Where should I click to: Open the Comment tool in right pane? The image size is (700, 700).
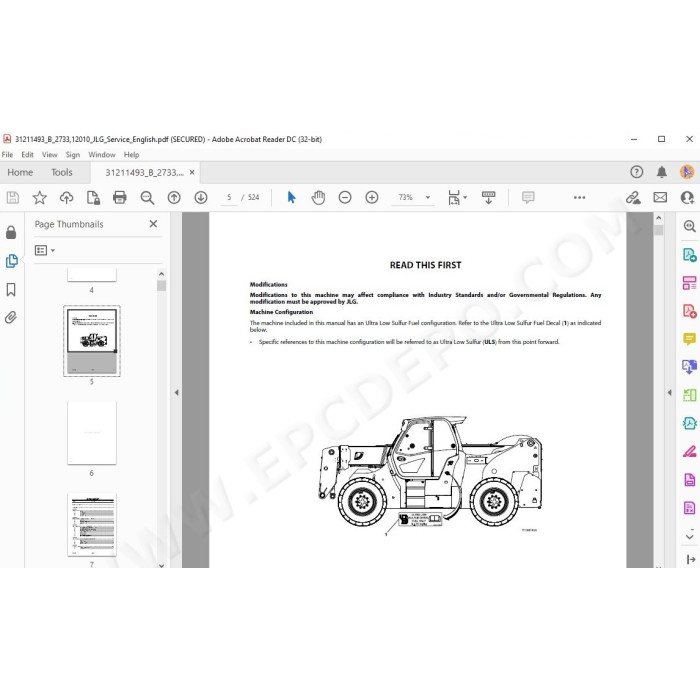click(690, 339)
